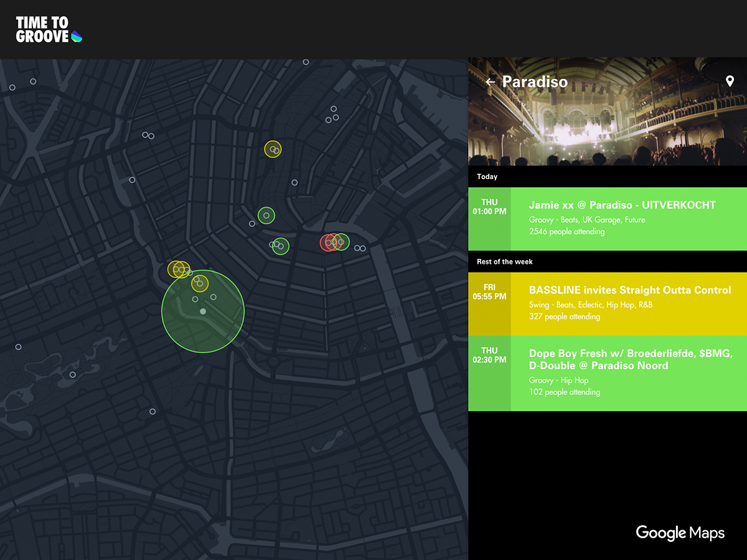747x560 pixels.
Task: Click the Paradiso venue title
Action: pyautogui.click(x=535, y=82)
